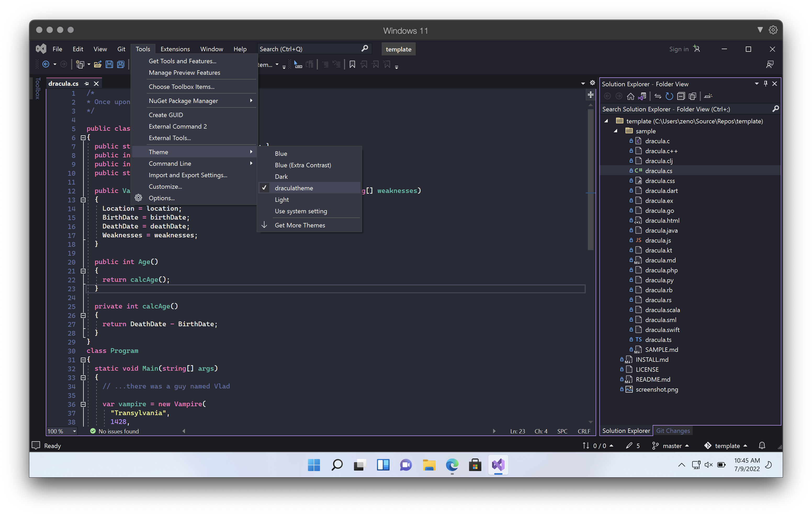Collapse the sample folder tree node
The width and height of the screenshot is (812, 516).
tap(615, 131)
